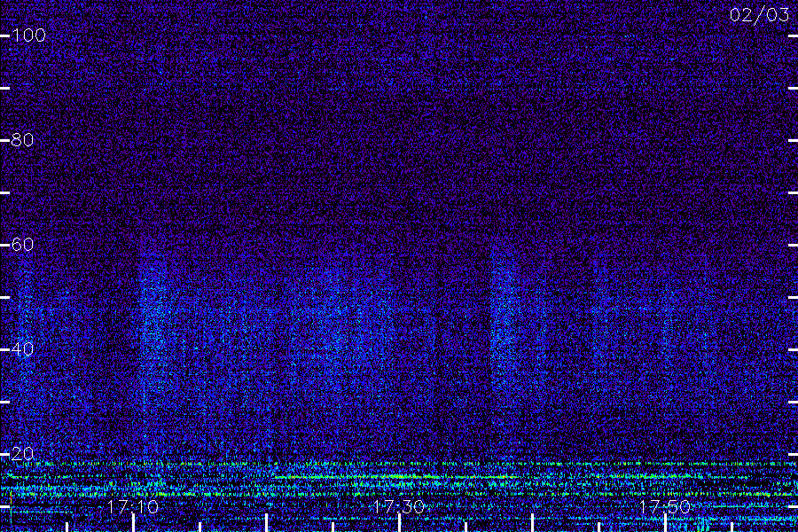Image resolution: width=798 pixels, height=532 pixels.
Task: Click the 02/03 date label
Action: pyautogui.click(x=759, y=15)
